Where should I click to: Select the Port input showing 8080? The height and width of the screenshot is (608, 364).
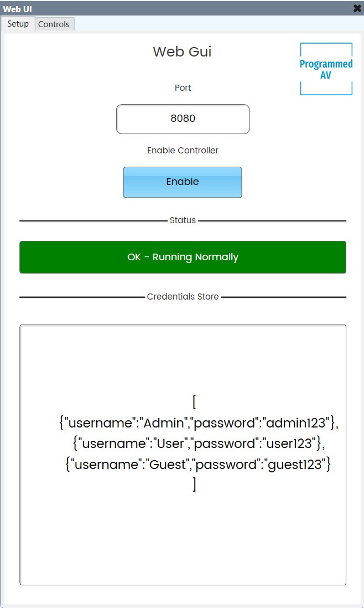(182, 118)
